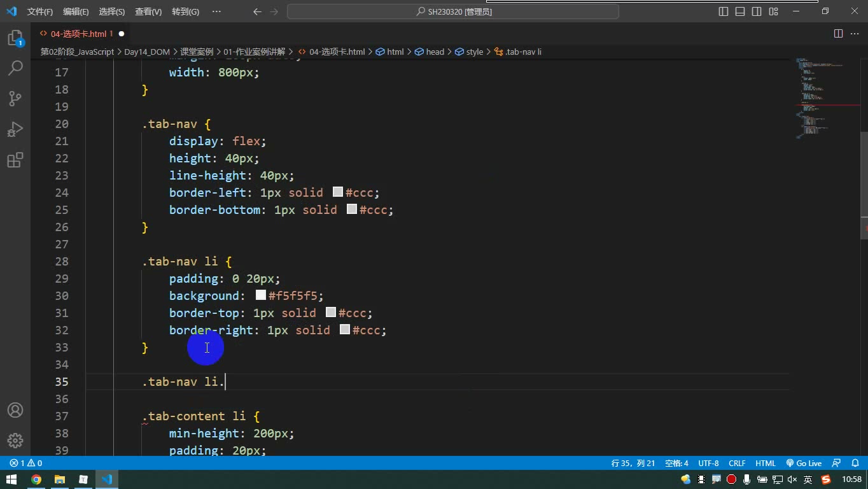
Task: Expand the head breadcrumb dropdown
Action: pos(430,52)
